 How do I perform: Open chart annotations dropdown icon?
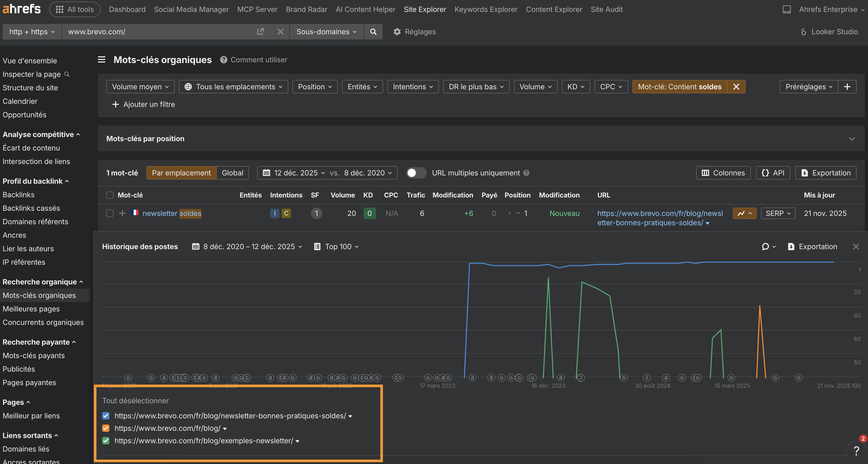click(x=769, y=247)
